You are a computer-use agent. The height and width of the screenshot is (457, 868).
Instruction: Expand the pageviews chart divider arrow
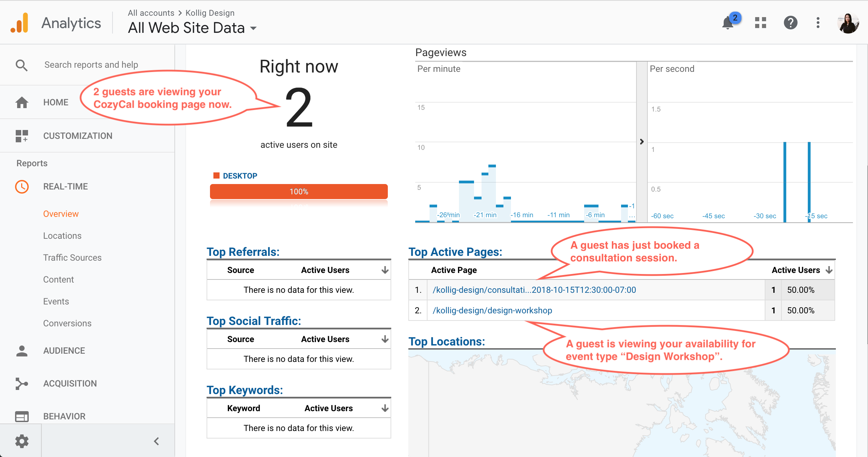tap(642, 142)
